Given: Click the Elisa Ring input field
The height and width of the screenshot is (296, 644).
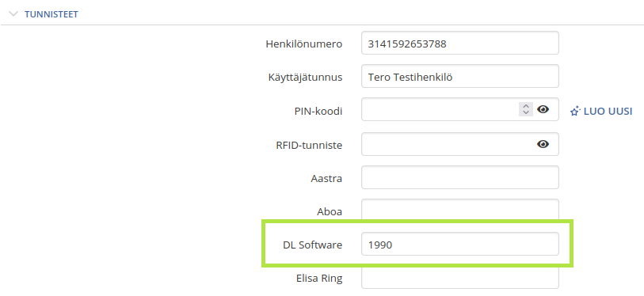Looking at the screenshot, I should [460, 277].
